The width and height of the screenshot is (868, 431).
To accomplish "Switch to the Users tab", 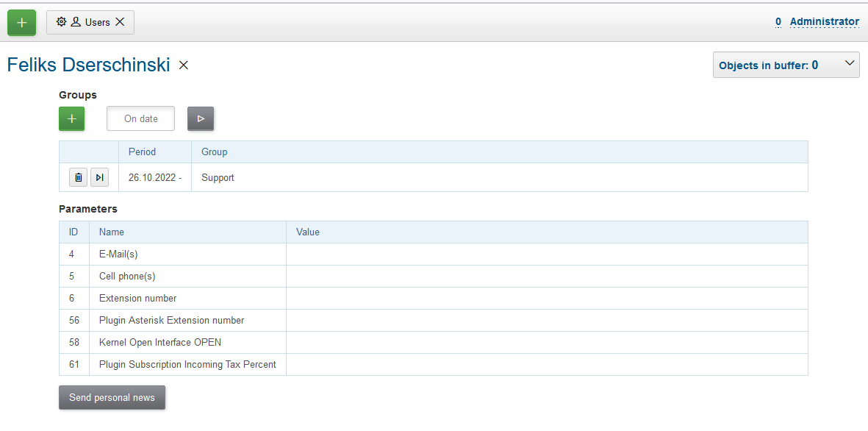I will (97, 22).
